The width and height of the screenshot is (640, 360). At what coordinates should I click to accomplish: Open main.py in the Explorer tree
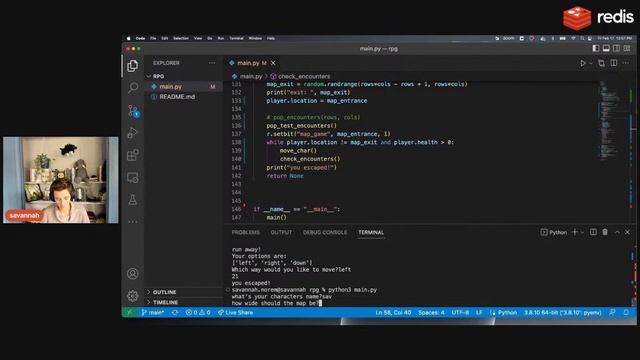pos(184,87)
